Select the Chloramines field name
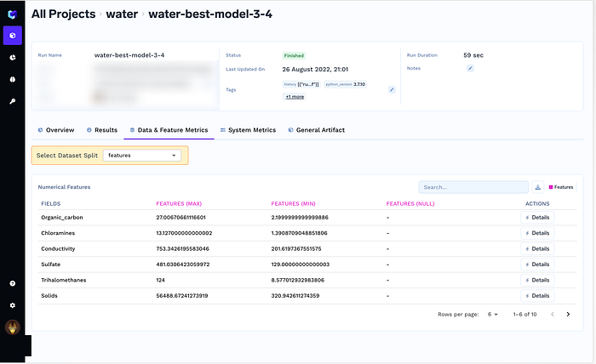Viewport: 596px width, 364px height. (x=58, y=233)
